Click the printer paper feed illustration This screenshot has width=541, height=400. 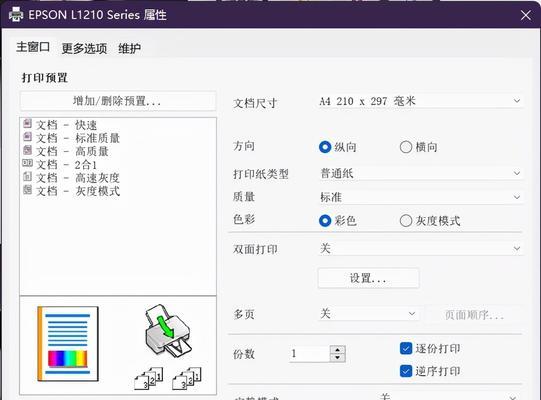pyautogui.click(x=168, y=330)
